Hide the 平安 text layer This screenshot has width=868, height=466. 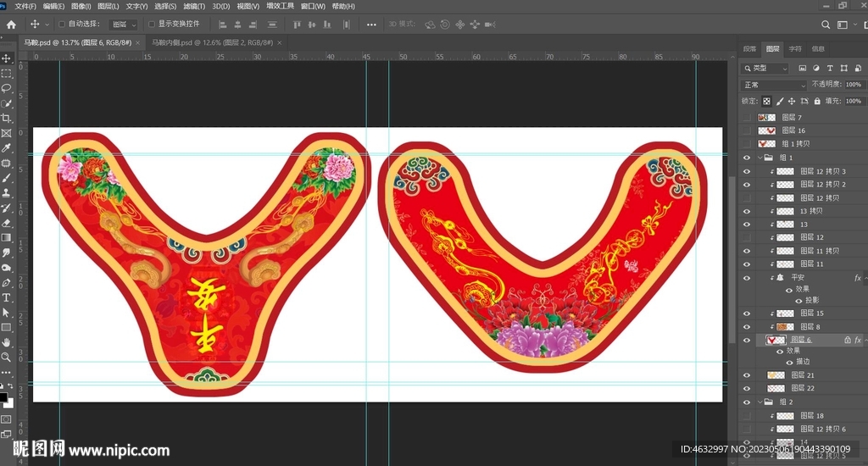click(747, 278)
